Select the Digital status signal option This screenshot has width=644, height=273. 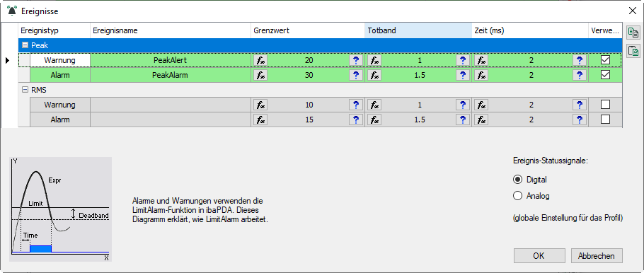coord(518,180)
